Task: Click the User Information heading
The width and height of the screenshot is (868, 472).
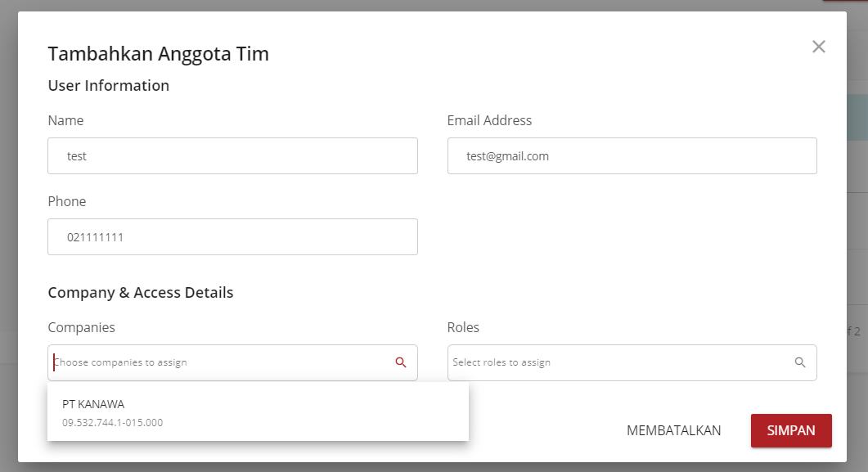Action: click(x=109, y=85)
